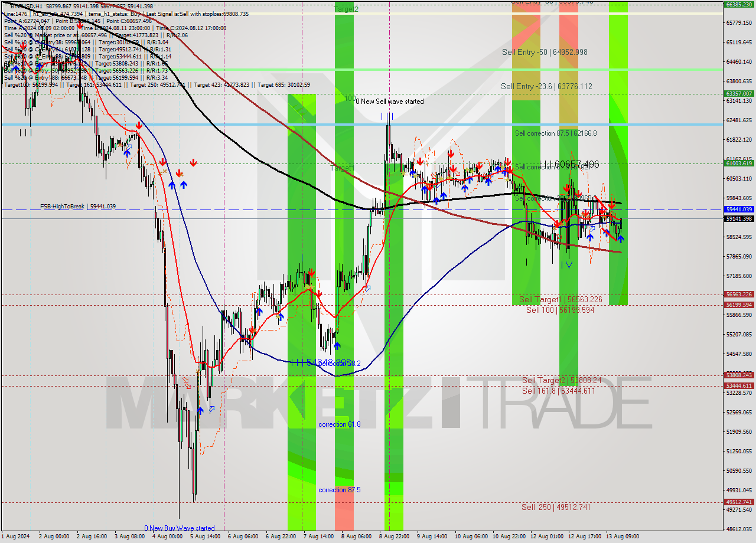Click the blue 59441.039 price tag
756x543 pixels.
click(738, 210)
